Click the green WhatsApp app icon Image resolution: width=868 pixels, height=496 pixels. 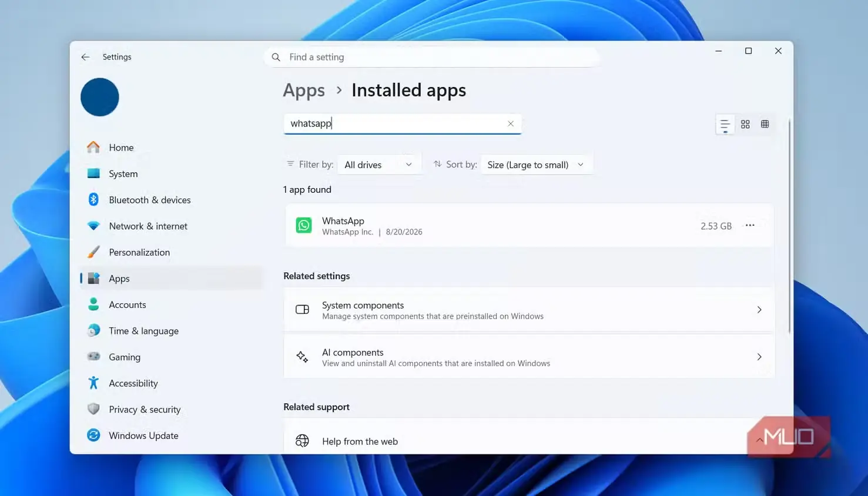304,225
